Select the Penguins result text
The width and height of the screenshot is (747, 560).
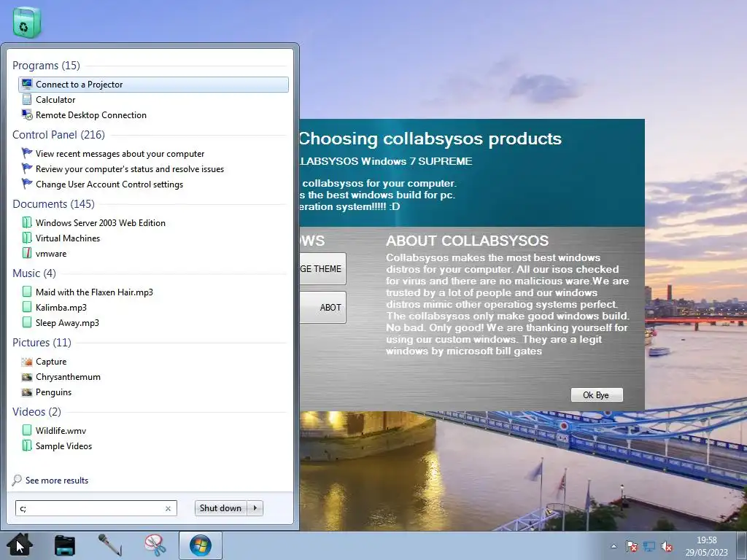(x=53, y=392)
